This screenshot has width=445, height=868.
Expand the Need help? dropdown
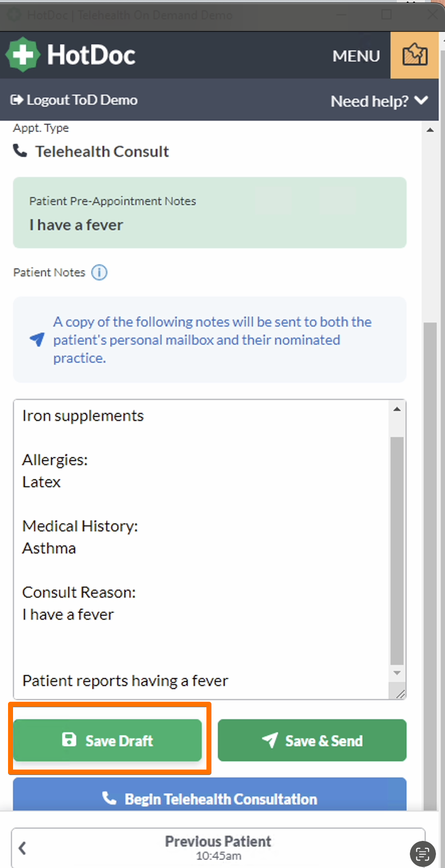(x=379, y=101)
